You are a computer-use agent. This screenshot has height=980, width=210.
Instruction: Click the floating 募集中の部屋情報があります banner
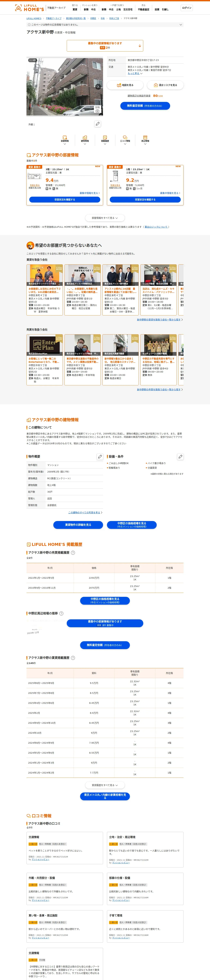(x=105, y=623)
